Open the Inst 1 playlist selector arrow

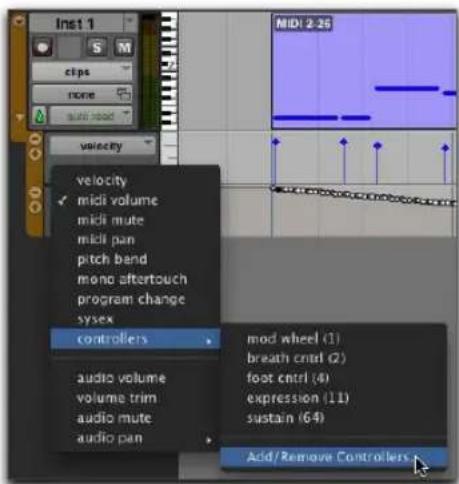tap(130, 22)
